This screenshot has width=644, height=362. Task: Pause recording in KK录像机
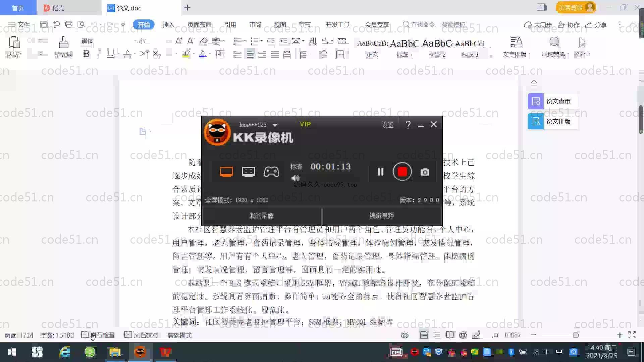[380, 172]
